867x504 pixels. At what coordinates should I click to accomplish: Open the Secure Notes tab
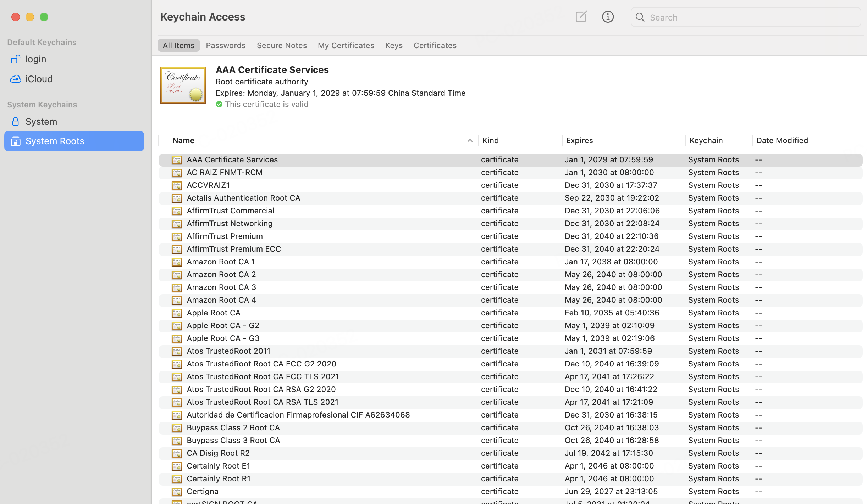click(282, 45)
